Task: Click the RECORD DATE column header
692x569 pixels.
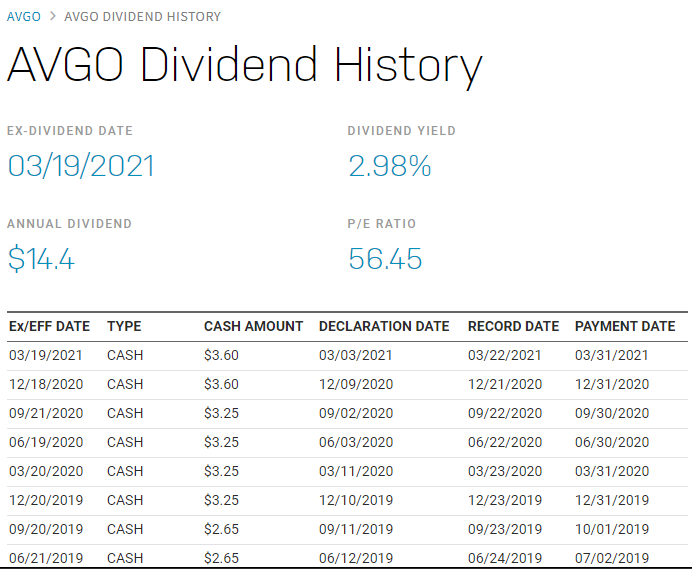Action: tap(513, 326)
